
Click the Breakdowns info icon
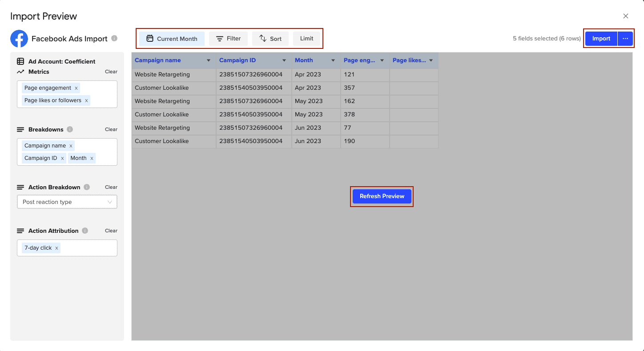tap(70, 129)
